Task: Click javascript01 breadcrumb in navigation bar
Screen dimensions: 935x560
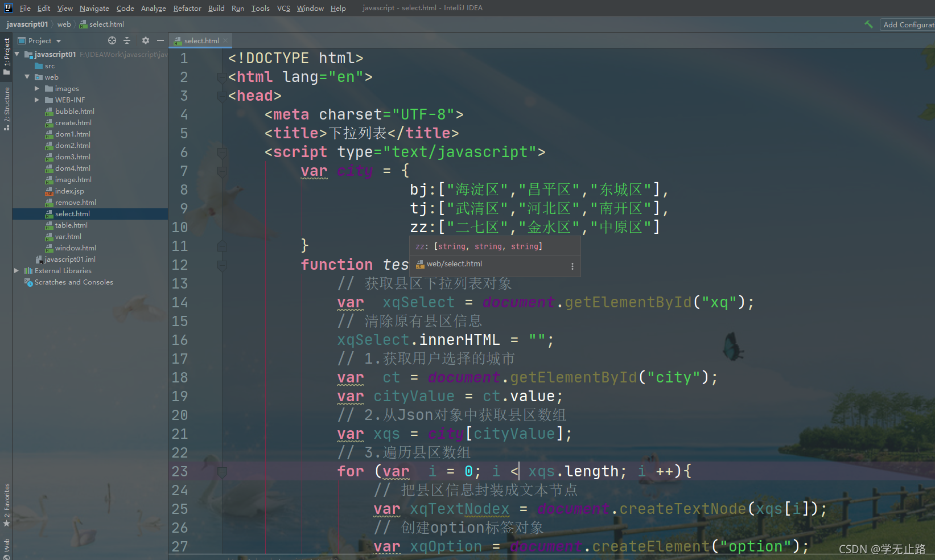Action: point(27,24)
